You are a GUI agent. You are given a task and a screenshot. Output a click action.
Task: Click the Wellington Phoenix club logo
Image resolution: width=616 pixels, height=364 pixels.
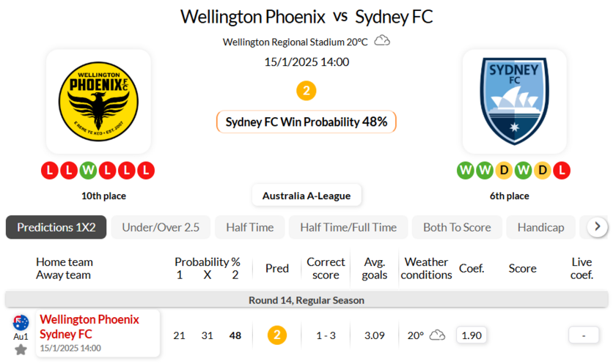(98, 101)
